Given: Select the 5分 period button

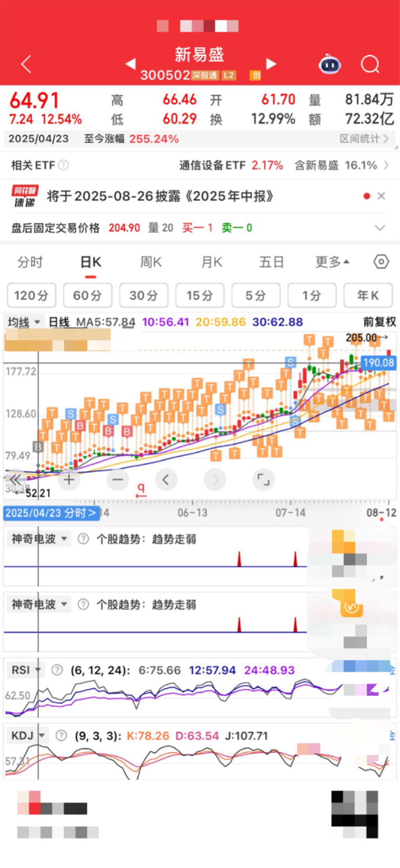Looking at the screenshot, I should [256, 296].
